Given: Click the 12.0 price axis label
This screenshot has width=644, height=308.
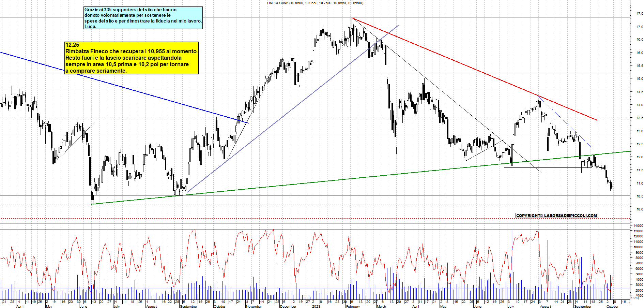Looking at the screenshot, I should point(640,157).
